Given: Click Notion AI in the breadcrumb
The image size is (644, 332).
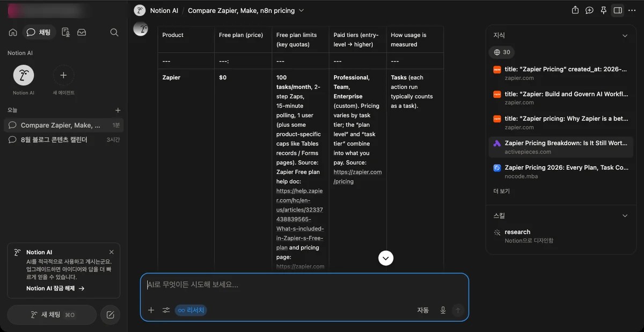Looking at the screenshot, I should [163, 10].
